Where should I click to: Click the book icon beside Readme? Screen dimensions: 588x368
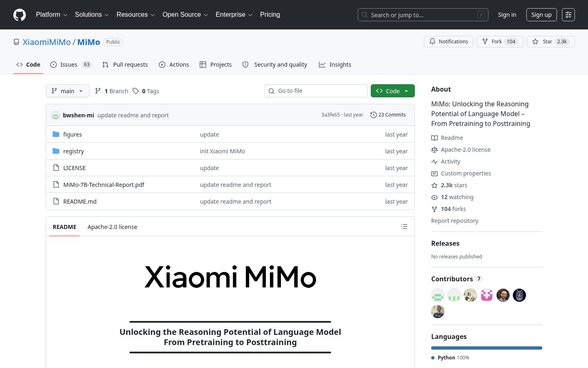(434, 138)
